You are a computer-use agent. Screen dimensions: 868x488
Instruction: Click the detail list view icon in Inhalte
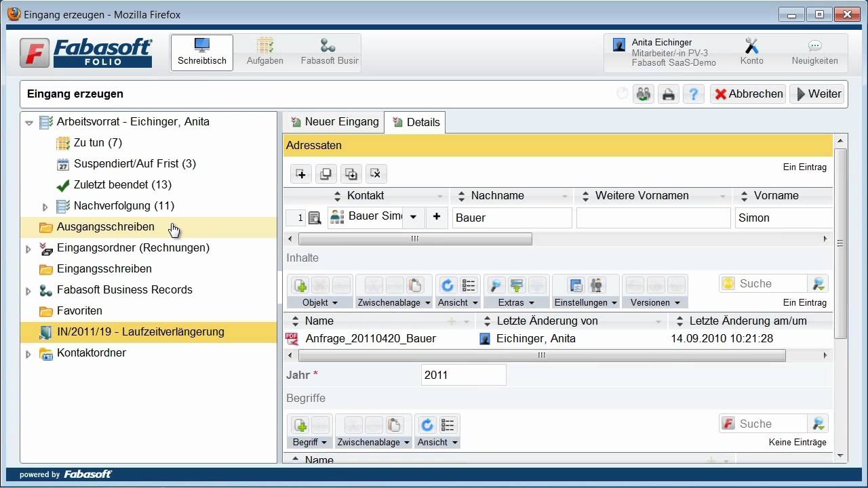[x=469, y=285]
